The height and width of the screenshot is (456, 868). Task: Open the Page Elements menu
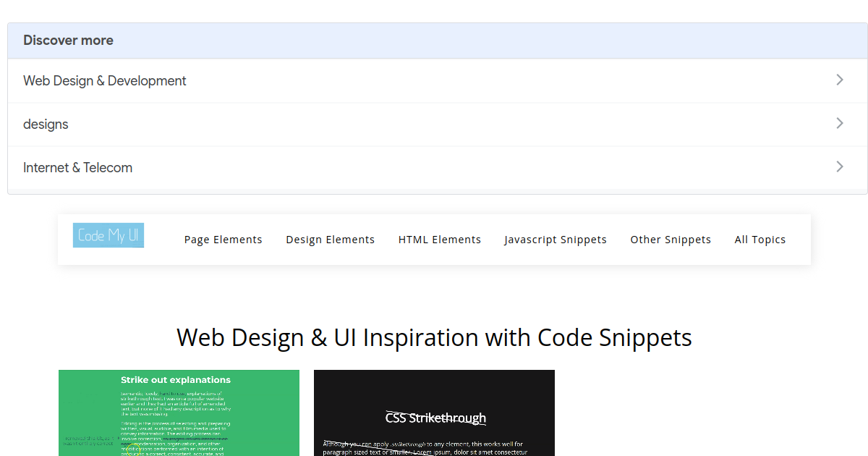224,240
